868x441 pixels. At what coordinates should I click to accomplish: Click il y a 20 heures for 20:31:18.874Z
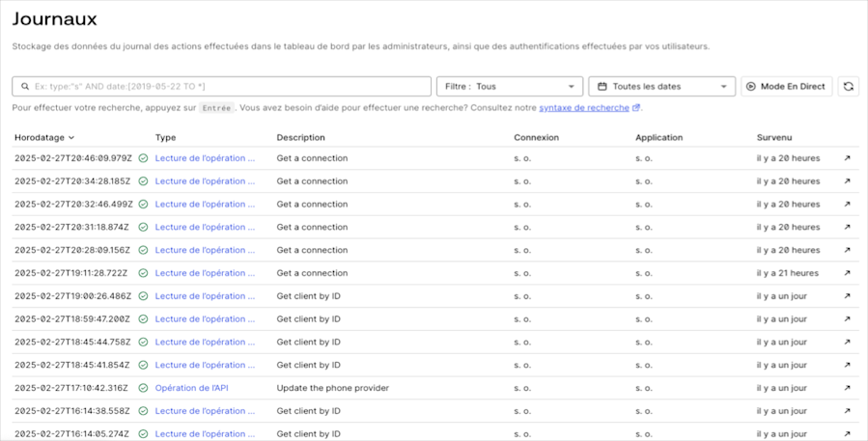[x=788, y=227]
